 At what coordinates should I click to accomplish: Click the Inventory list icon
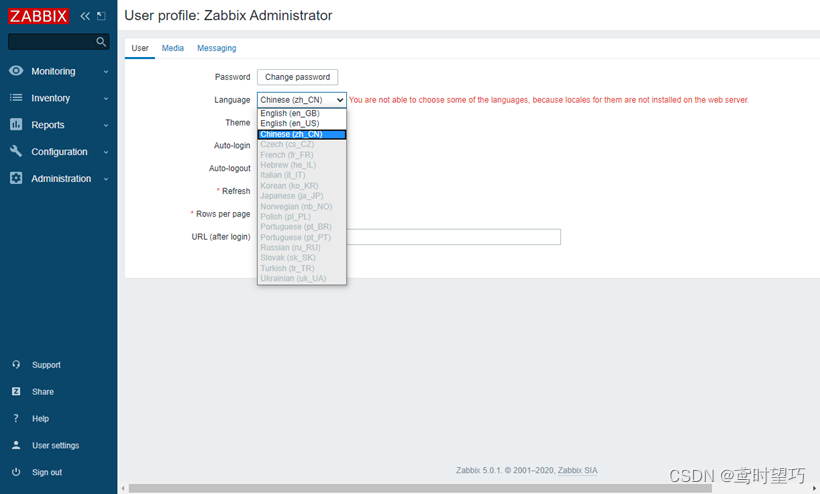[x=16, y=98]
